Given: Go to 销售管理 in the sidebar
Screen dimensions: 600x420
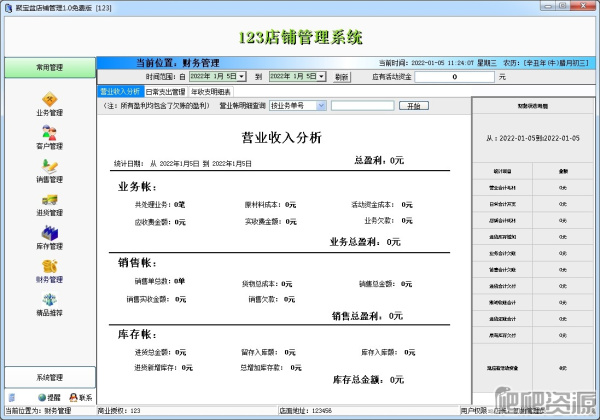Looking at the screenshot, I should coord(50,171).
